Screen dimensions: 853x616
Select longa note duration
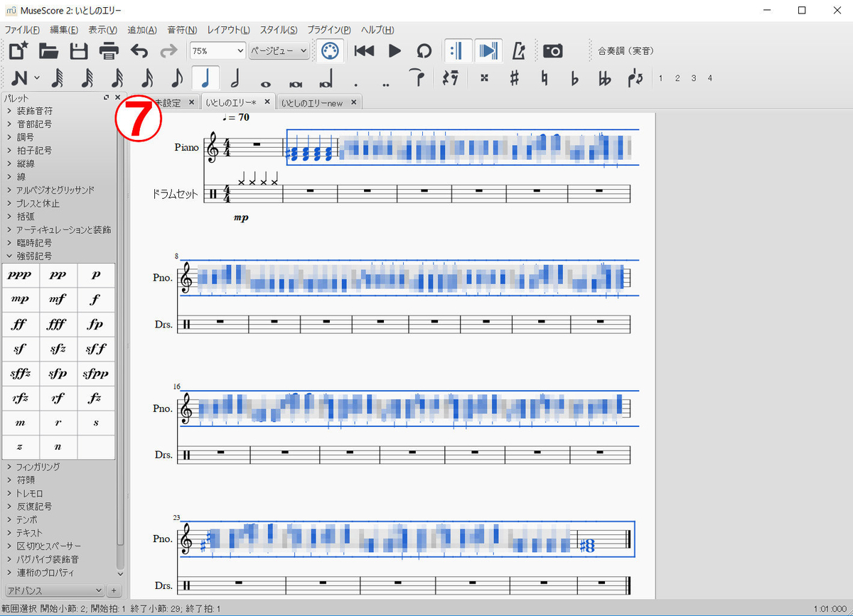point(327,78)
